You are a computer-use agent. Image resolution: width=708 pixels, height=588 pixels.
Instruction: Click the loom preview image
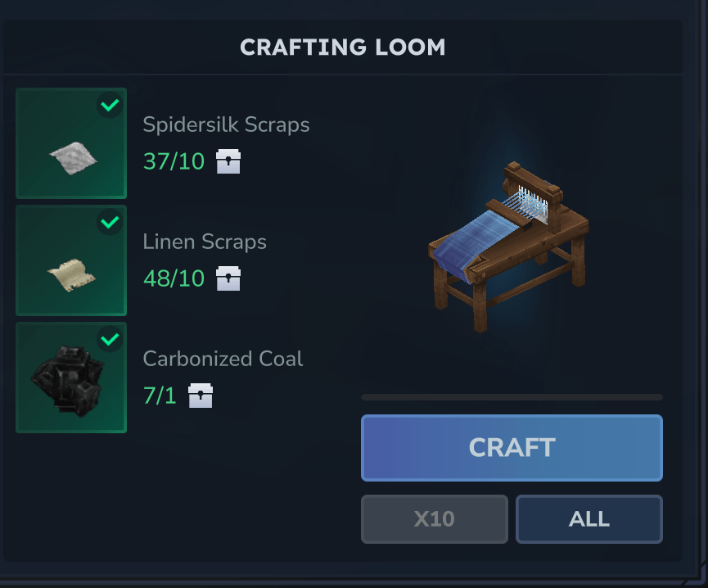(x=508, y=247)
